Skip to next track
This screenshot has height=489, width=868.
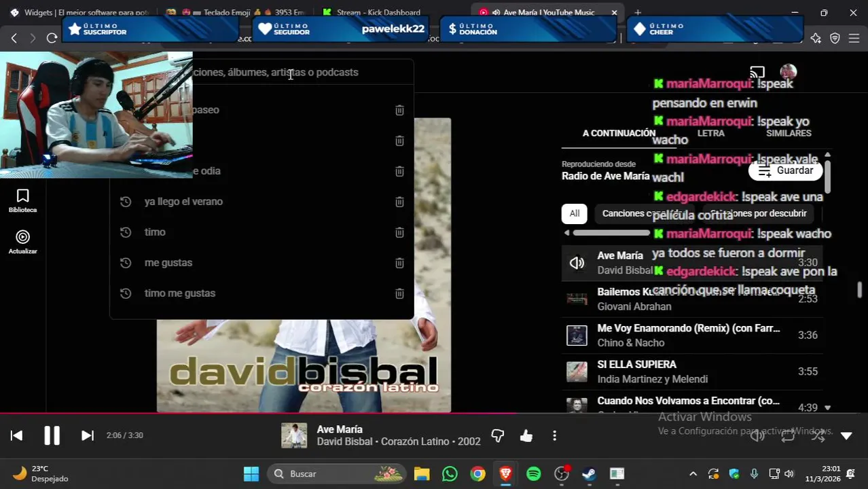pos(88,436)
